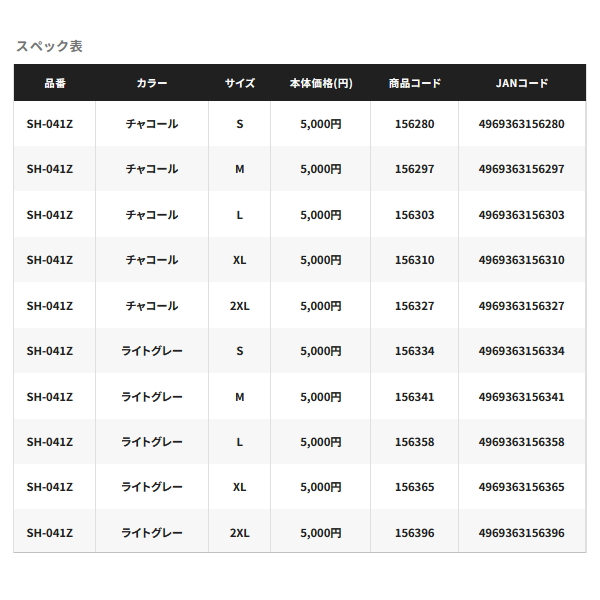Select JAN code 4969363156341
The width and height of the screenshot is (600, 600).
(521, 397)
